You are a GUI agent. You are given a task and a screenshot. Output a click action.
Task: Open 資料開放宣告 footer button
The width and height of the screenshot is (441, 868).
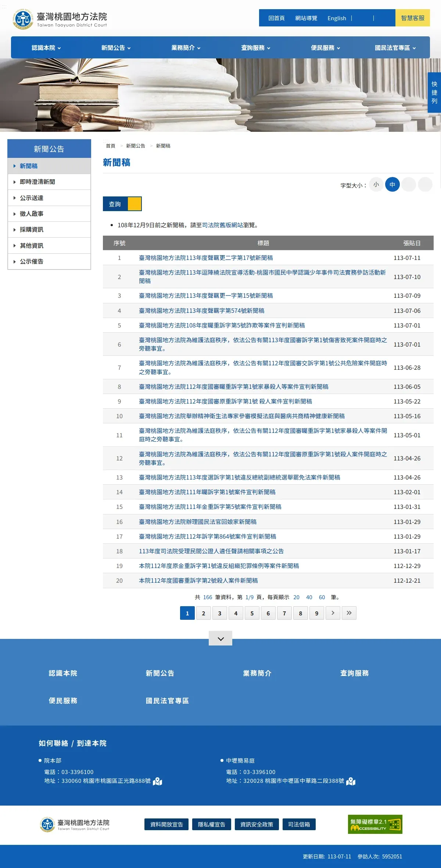pos(166,824)
